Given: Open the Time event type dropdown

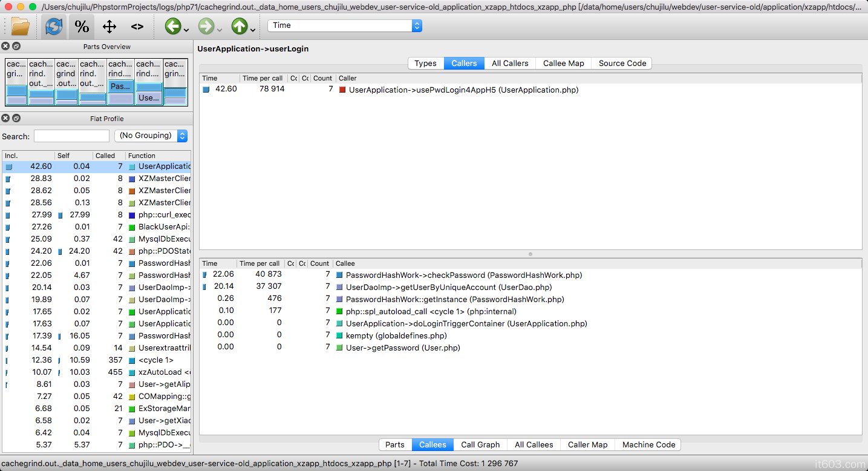Looking at the screenshot, I should coord(344,25).
